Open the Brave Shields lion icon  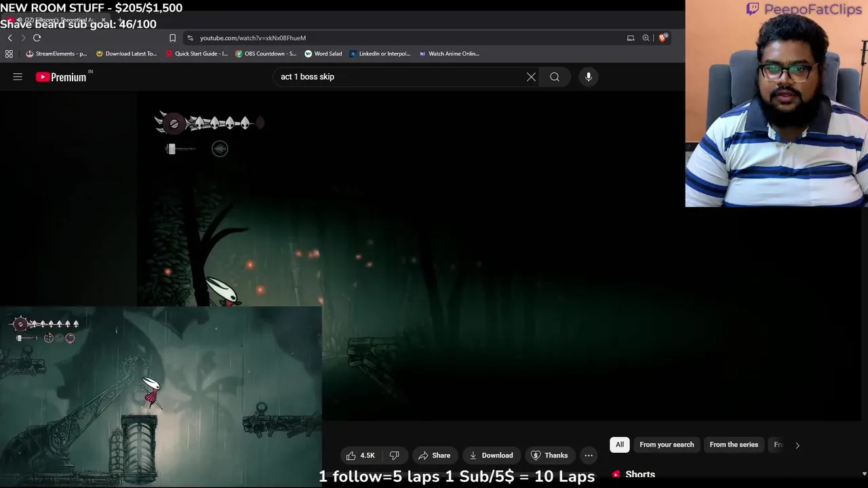coord(663,38)
